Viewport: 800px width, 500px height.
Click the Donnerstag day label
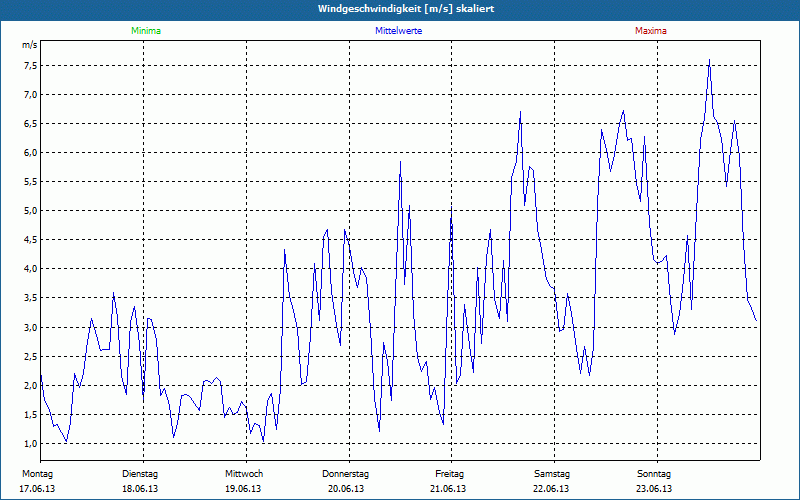(x=345, y=474)
